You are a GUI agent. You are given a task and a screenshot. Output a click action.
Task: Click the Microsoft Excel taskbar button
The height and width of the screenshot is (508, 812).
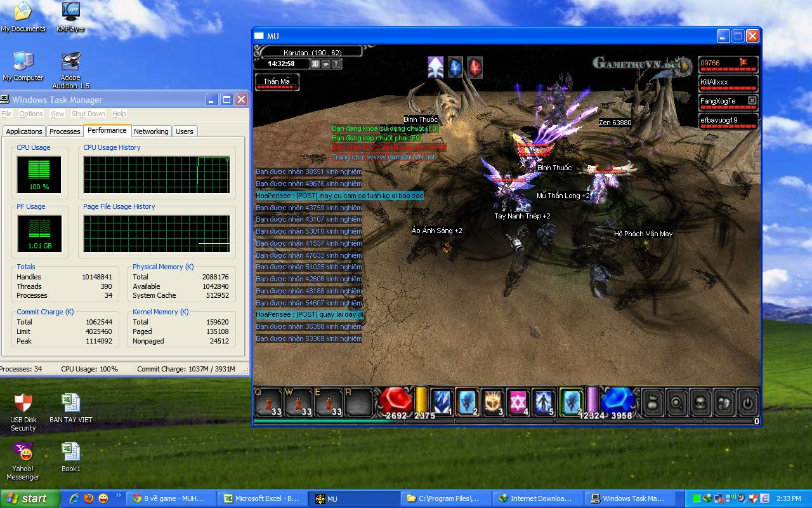pos(261,498)
